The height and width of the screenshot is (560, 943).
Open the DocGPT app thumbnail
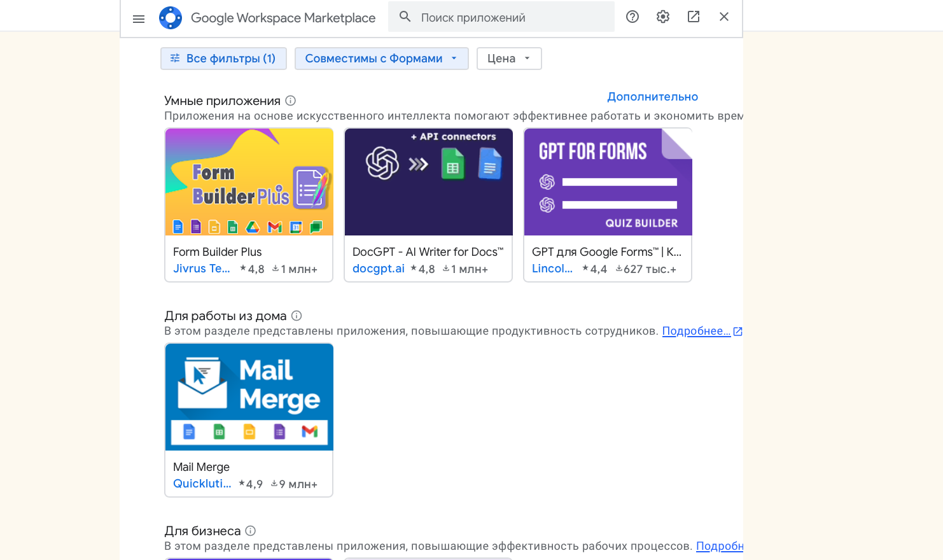coord(428,182)
